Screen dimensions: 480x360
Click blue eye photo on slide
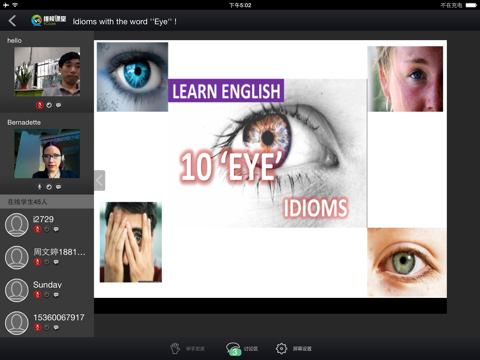tap(132, 77)
